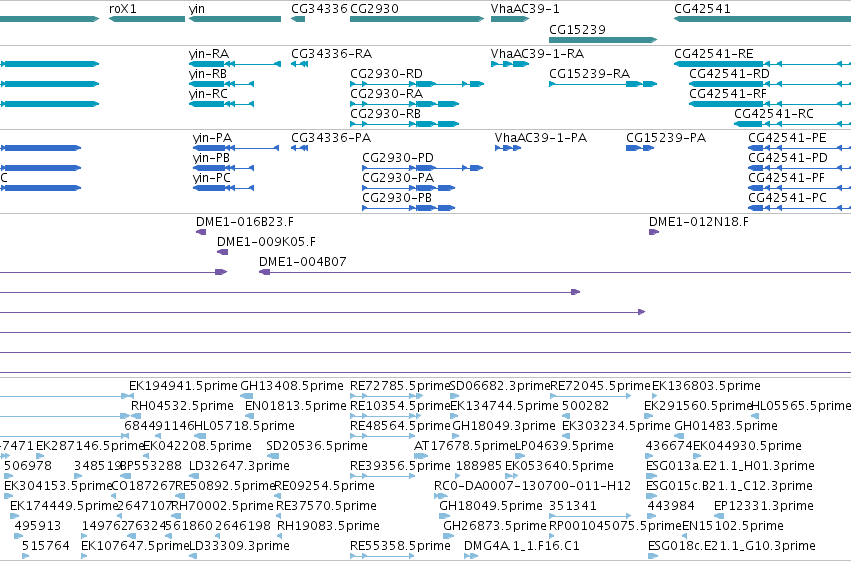Open protein CG2930-PB
The height and width of the screenshot is (561, 851).
click(x=397, y=198)
